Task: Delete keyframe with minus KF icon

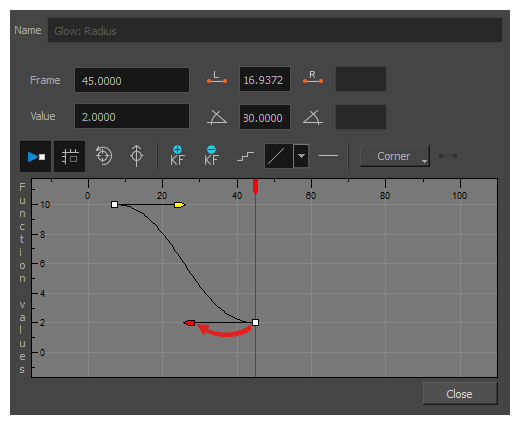Action: (211, 156)
